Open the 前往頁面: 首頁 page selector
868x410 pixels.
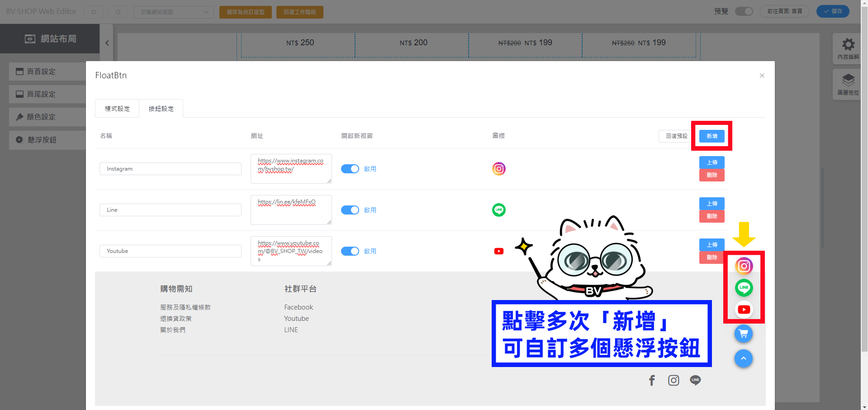[x=785, y=11]
